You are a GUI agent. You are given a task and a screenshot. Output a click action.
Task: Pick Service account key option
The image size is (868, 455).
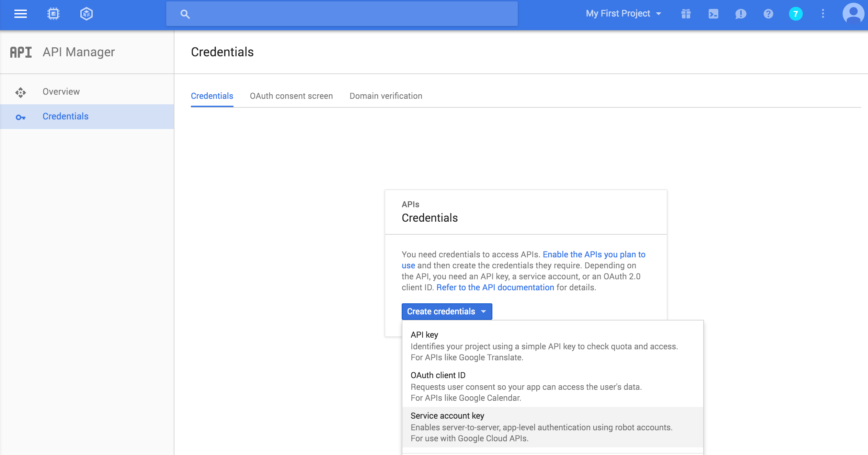pos(447,416)
